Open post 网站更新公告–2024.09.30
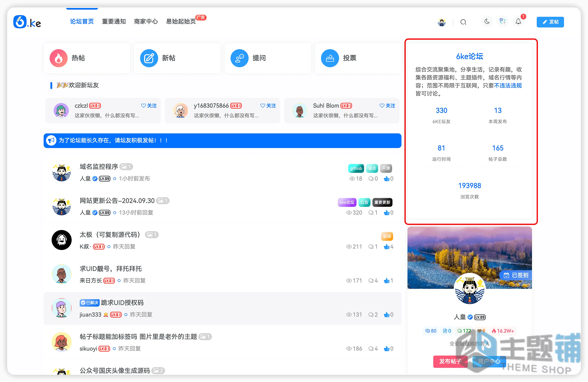588x382 pixels. pos(117,201)
